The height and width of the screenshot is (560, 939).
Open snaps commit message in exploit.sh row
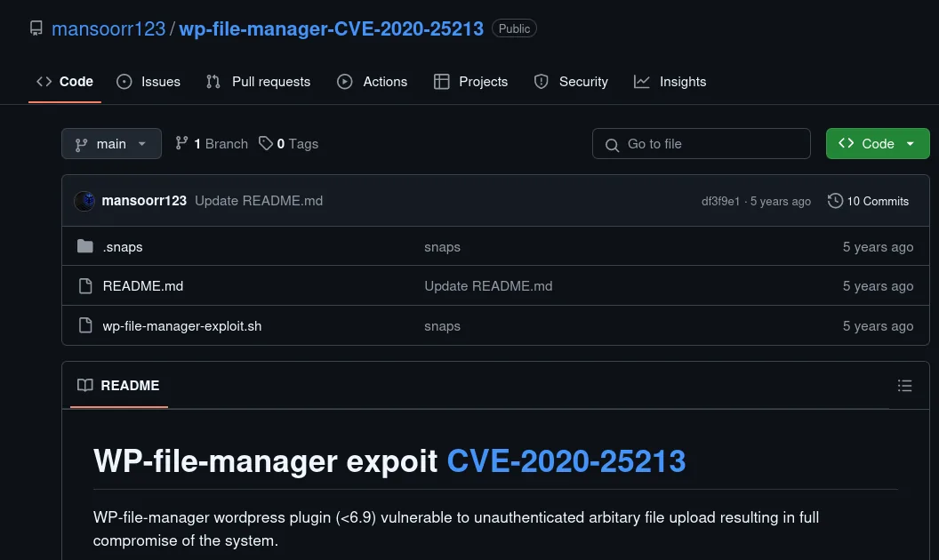tap(443, 326)
